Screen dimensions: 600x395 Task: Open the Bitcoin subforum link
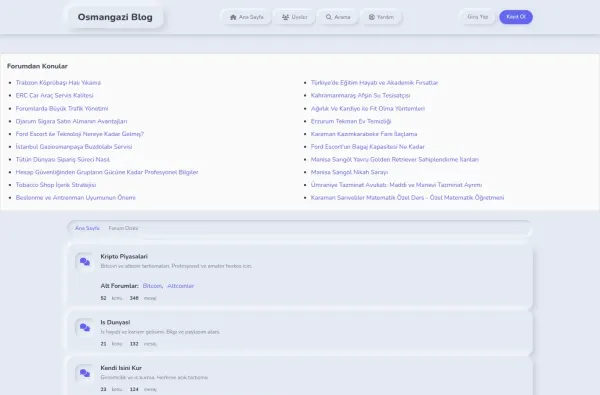pos(152,286)
